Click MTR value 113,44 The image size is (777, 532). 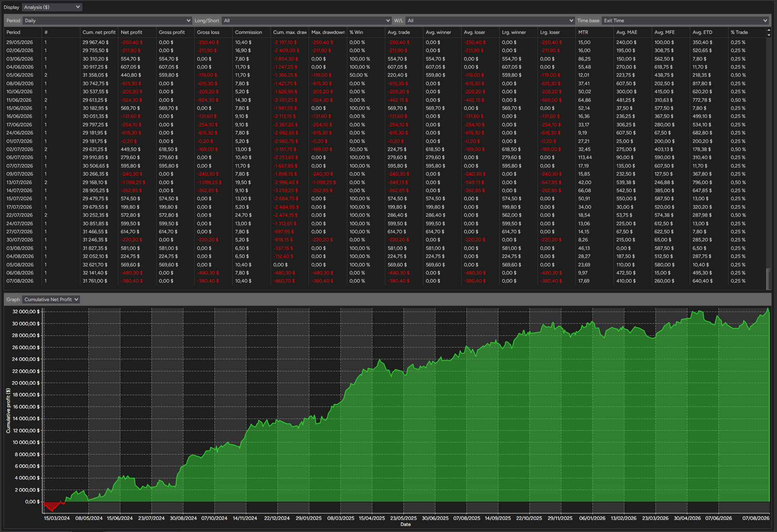point(585,157)
